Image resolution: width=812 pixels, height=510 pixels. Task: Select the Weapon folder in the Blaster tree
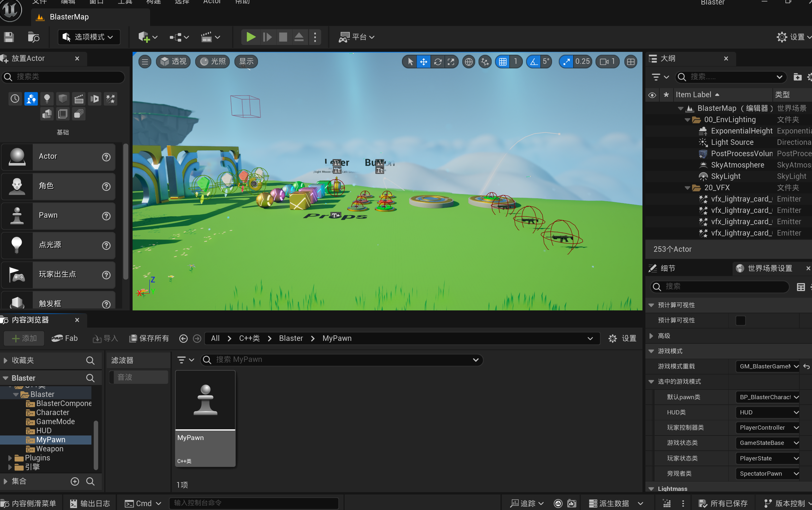[x=50, y=449]
